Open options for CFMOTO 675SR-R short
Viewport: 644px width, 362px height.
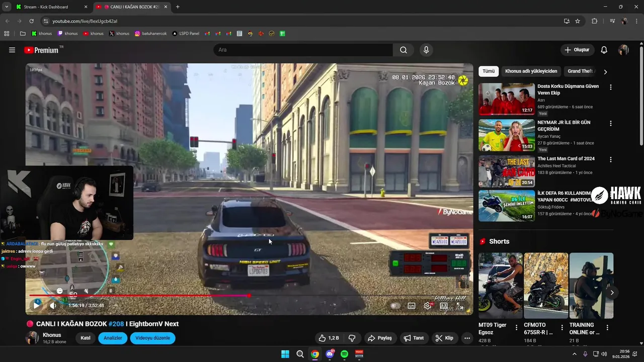pyautogui.click(x=561, y=327)
